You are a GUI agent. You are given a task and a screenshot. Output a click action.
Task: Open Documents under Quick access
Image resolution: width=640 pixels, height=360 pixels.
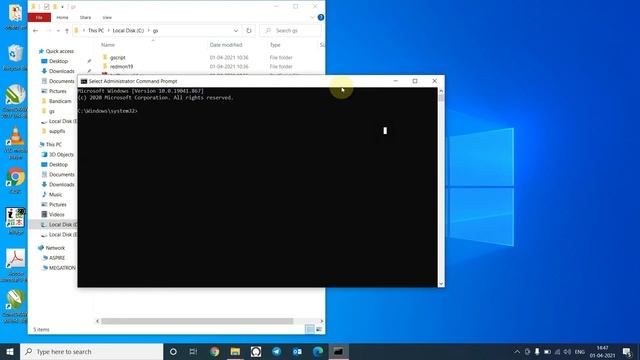coord(62,81)
